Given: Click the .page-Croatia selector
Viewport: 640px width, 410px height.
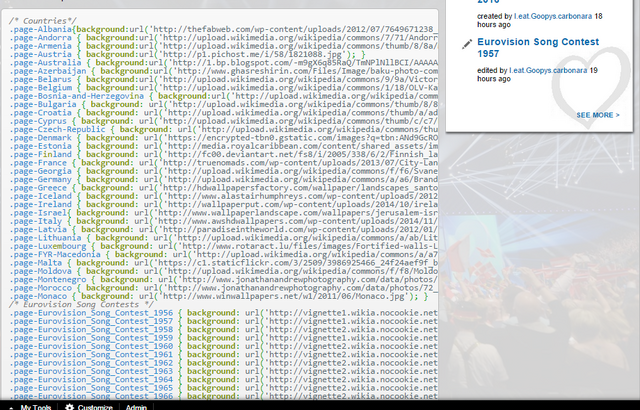Looking at the screenshot, I should coord(40,113).
